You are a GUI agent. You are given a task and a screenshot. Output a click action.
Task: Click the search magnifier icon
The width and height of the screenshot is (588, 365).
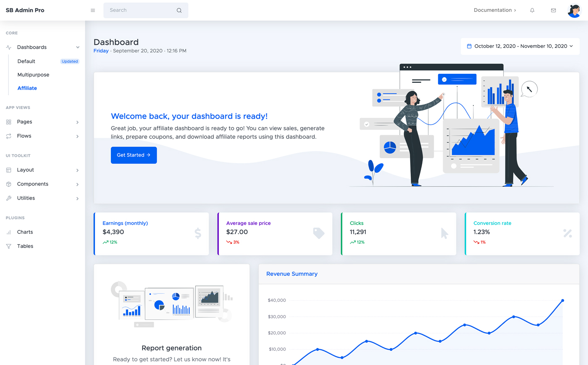click(x=179, y=10)
